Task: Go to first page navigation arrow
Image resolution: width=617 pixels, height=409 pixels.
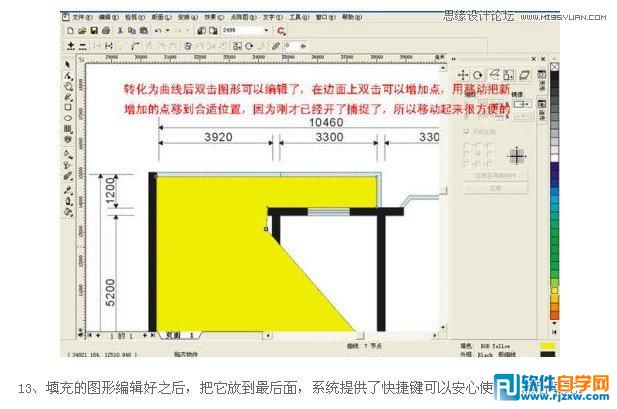Action: coord(89,335)
